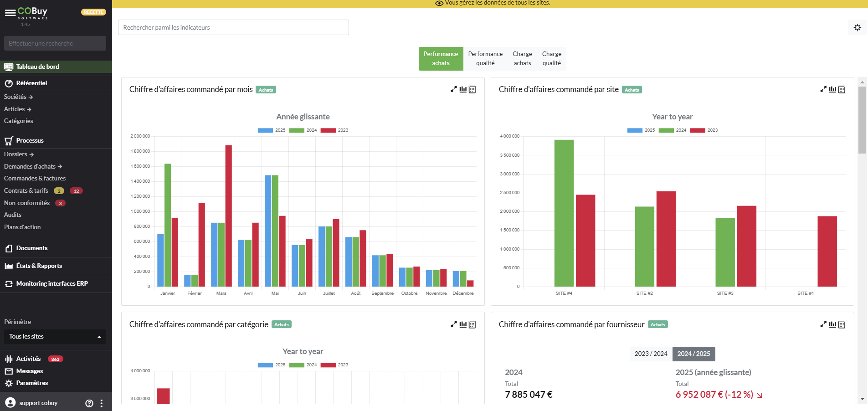Expand the 'commandé par site' chart to fullscreen
This screenshot has width=868, height=411.
pos(823,89)
